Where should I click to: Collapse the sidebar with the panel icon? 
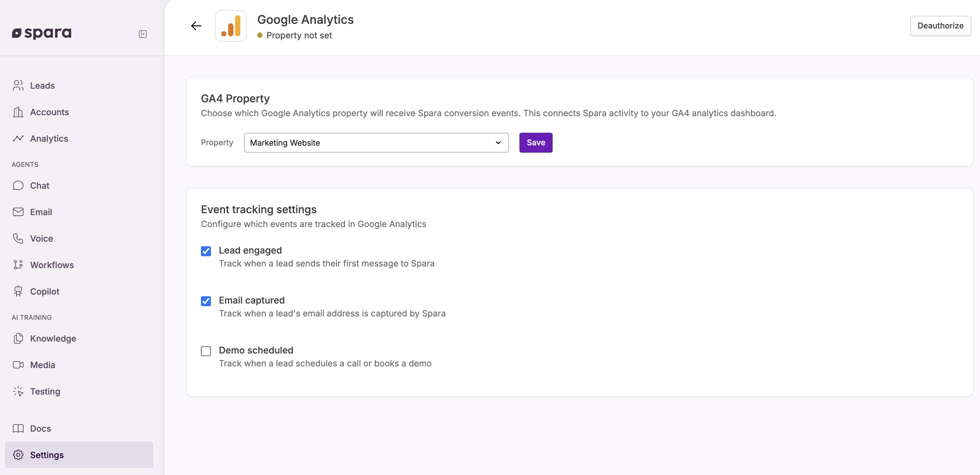143,34
